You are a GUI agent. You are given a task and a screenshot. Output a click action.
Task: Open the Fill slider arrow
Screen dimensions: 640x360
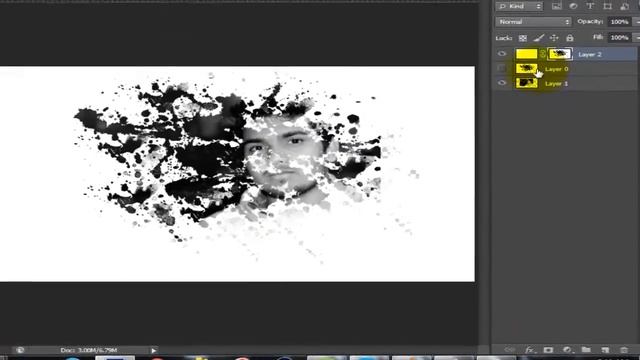(636, 38)
